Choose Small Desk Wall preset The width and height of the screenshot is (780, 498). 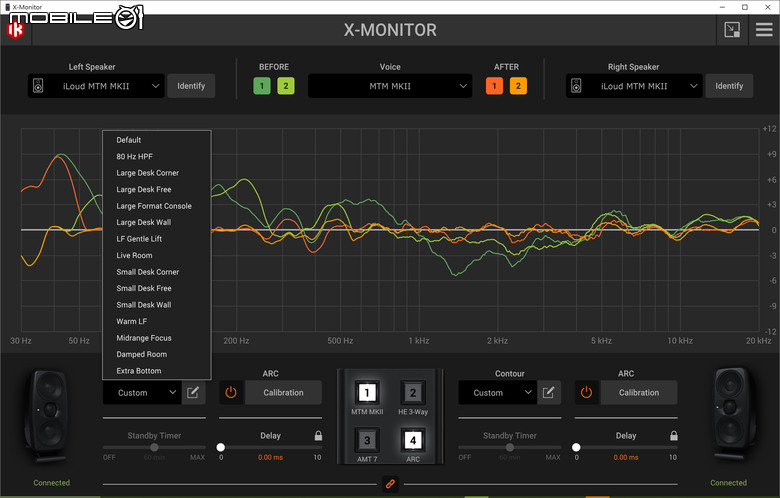click(157, 305)
